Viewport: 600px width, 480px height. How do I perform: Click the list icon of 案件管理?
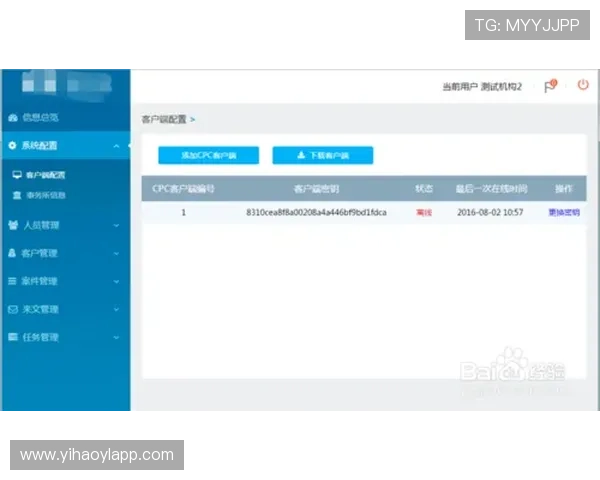[x=12, y=281]
